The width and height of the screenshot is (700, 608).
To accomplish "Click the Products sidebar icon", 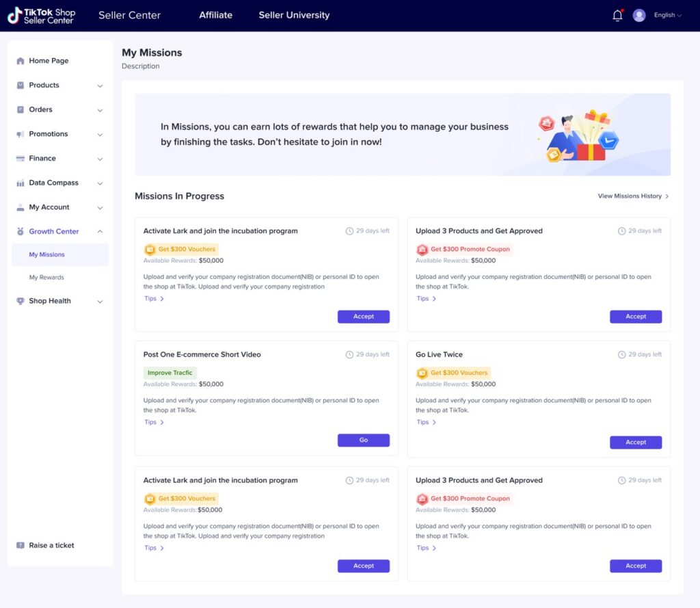I will (x=20, y=85).
